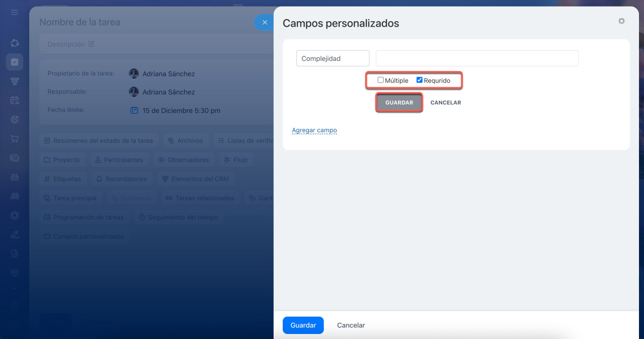Click the gray GUARDAR field button
The height and width of the screenshot is (339, 644).
[x=399, y=103]
